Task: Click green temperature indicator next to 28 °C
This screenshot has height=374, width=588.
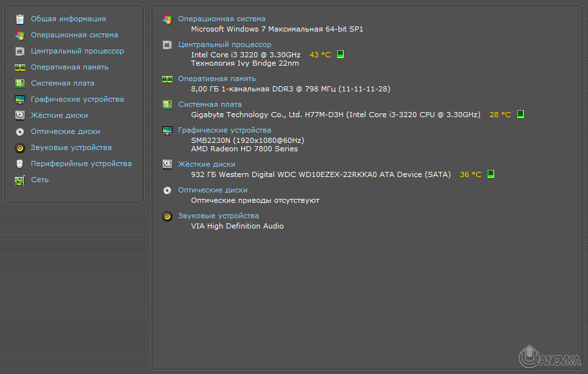Action: [520, 114]
